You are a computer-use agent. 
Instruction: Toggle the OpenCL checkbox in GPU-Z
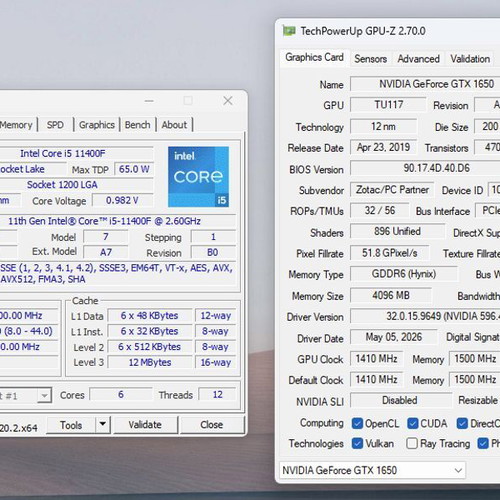click(357, 423)
